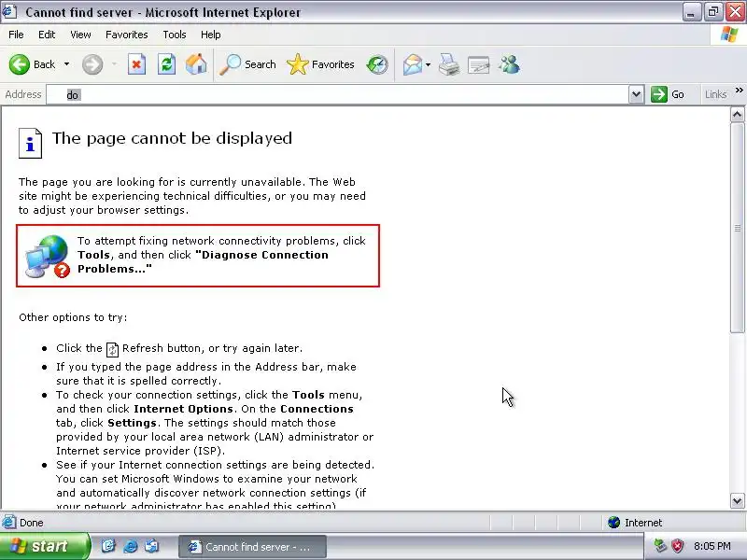Click 'Other options to try:' text

click(x=73, y=317)
